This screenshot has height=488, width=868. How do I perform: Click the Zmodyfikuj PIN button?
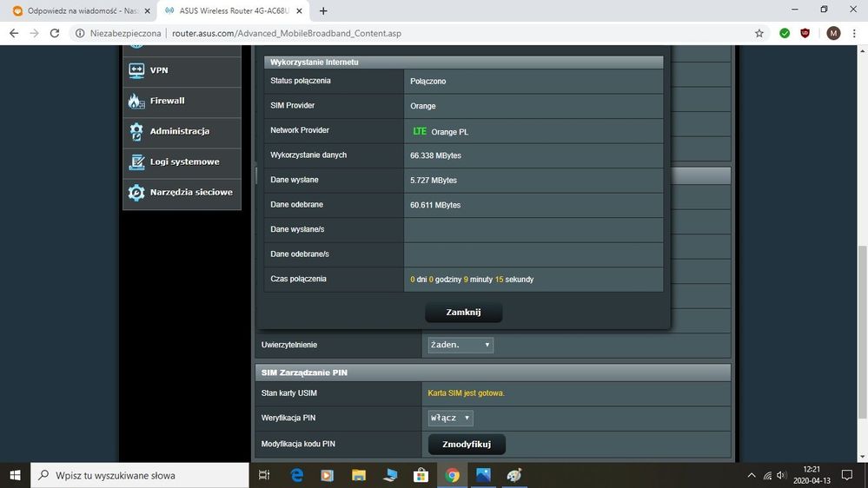click(x=467, y=444)
